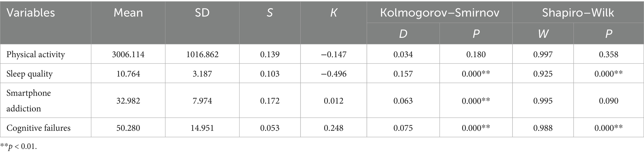
Task: Select the Kolmogorov–Smirnov group header
Action: (439, 13)
